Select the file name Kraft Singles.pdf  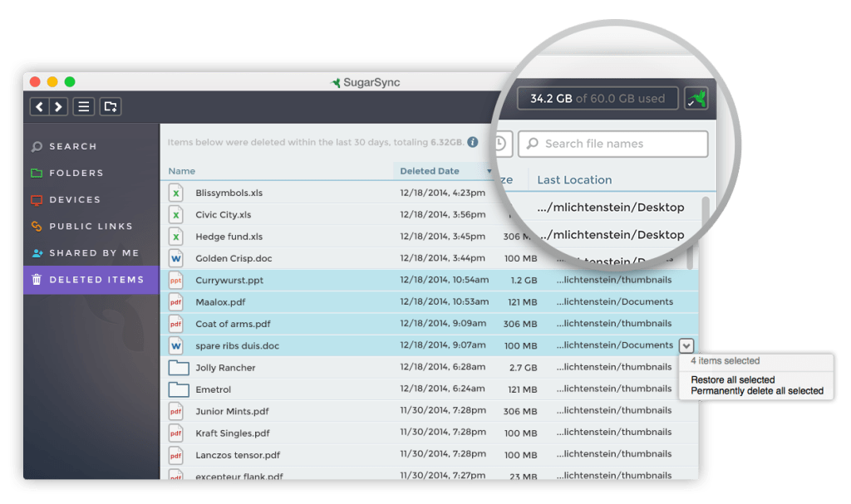[233, 433]
